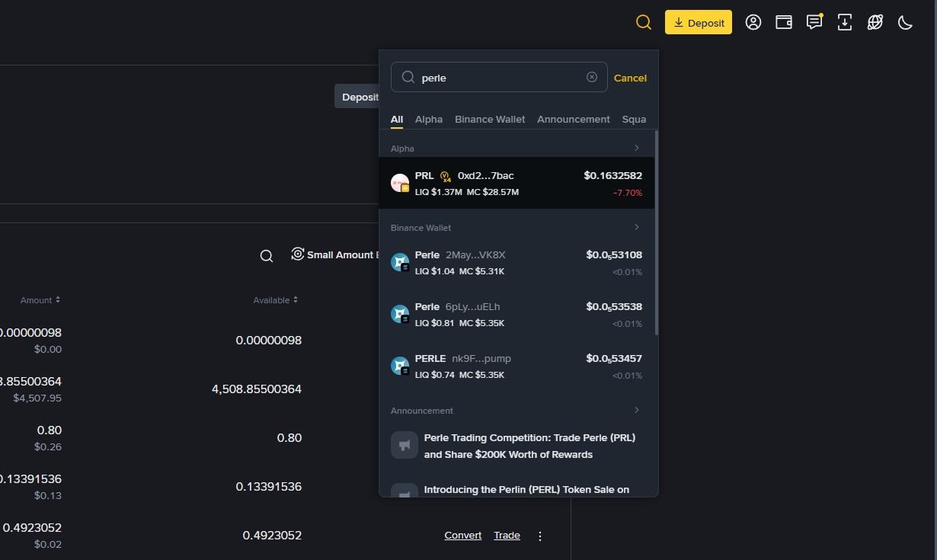
Task: Toggle the Small Amount eye icon
Action: pyautogui.click(x=298, y=254)
